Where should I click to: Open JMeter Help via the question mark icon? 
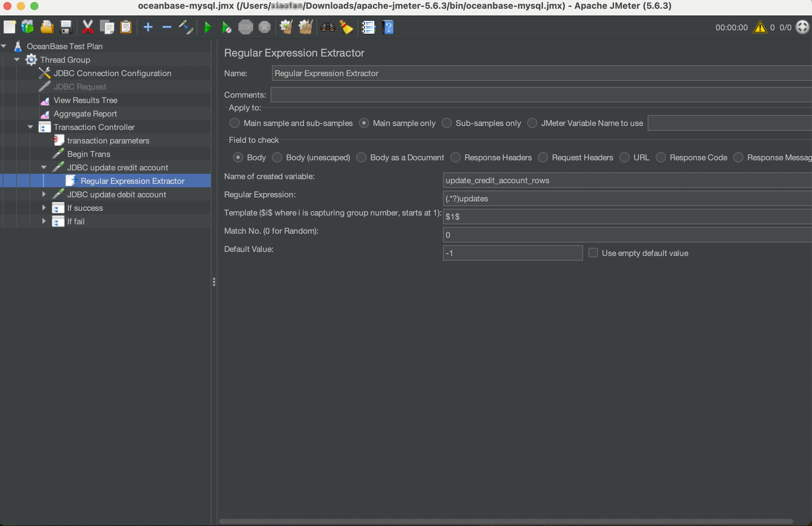(x=387, y=27)
